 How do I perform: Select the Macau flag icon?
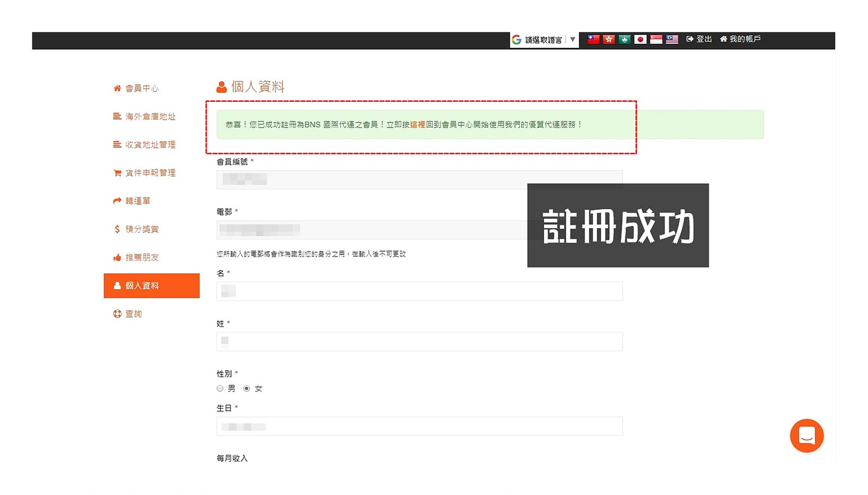pos(624,39)
